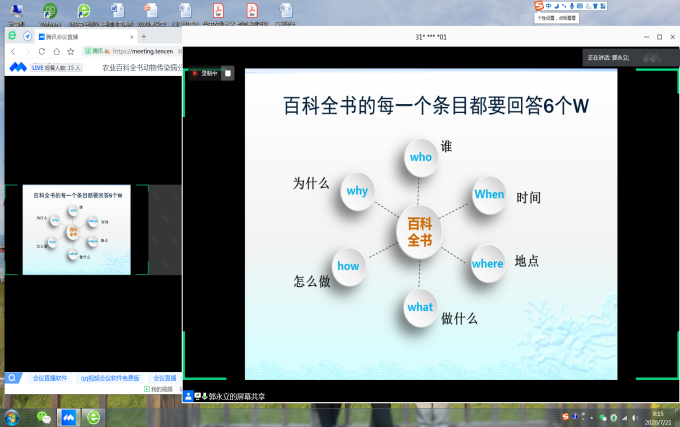This screenshot has width=680, height=427.
Task: Open WeChat from the taskbar
Action: pos(43,416)
